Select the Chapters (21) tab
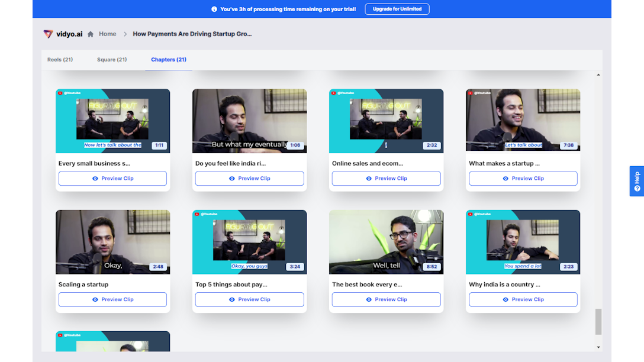The width and height of the screenshot is (644, 362). (168, 60)
